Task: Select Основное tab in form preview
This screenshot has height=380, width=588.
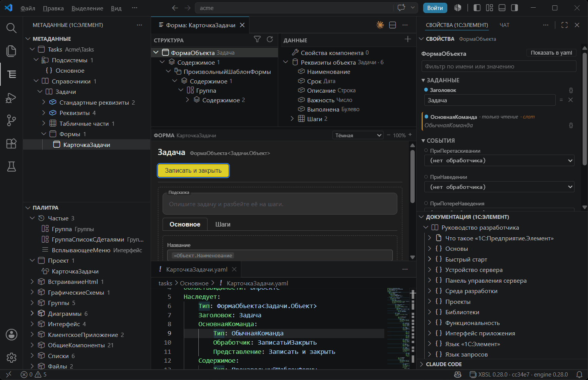Action: pyautogui.click(x=185, y=224)
